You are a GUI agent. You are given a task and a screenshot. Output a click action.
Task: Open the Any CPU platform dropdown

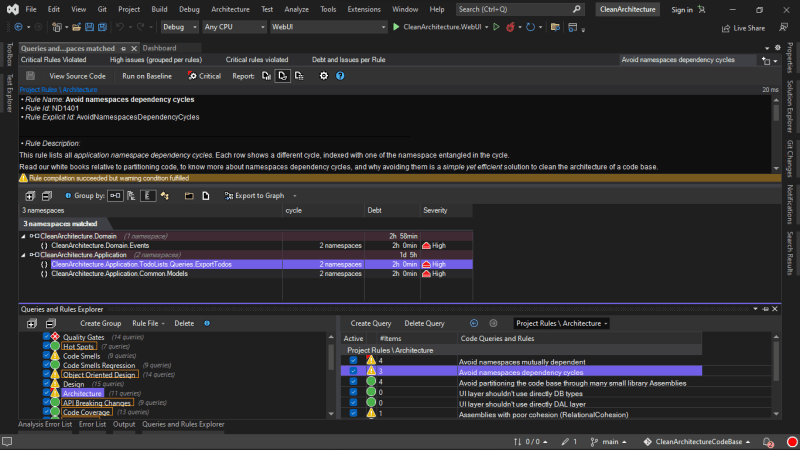click(x=234, y=27)
